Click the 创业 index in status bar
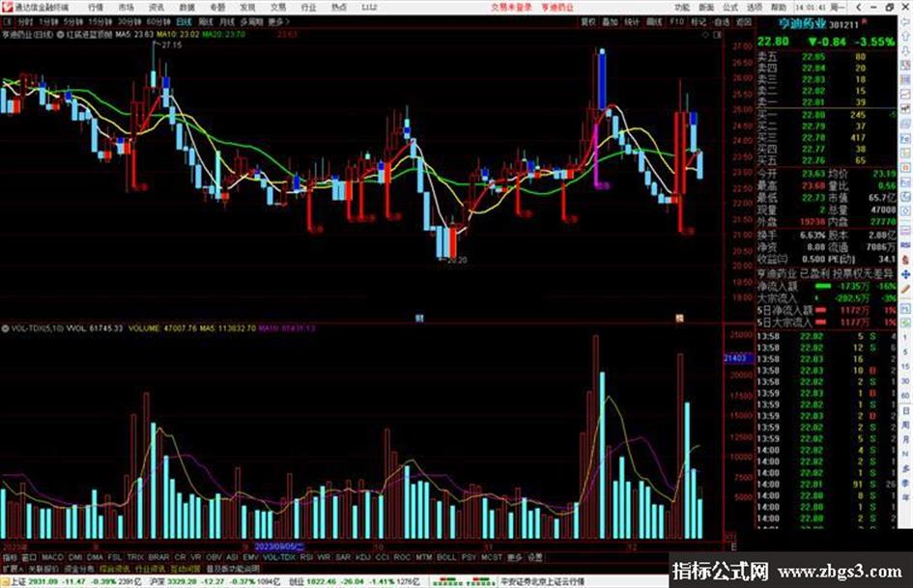The width and height of the screenshot is (913, 588). [x=297, y=581]
